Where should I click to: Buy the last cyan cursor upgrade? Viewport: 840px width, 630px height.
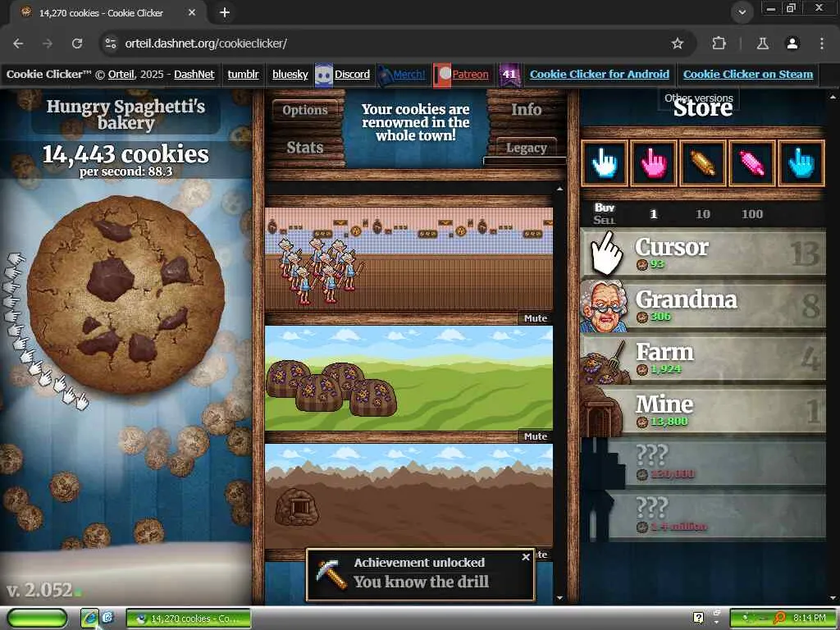pyautogui.click(x=801, y=163)
